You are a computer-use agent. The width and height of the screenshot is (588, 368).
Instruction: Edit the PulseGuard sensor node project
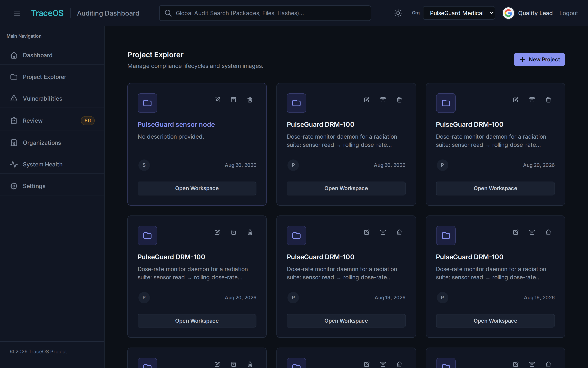217,100
